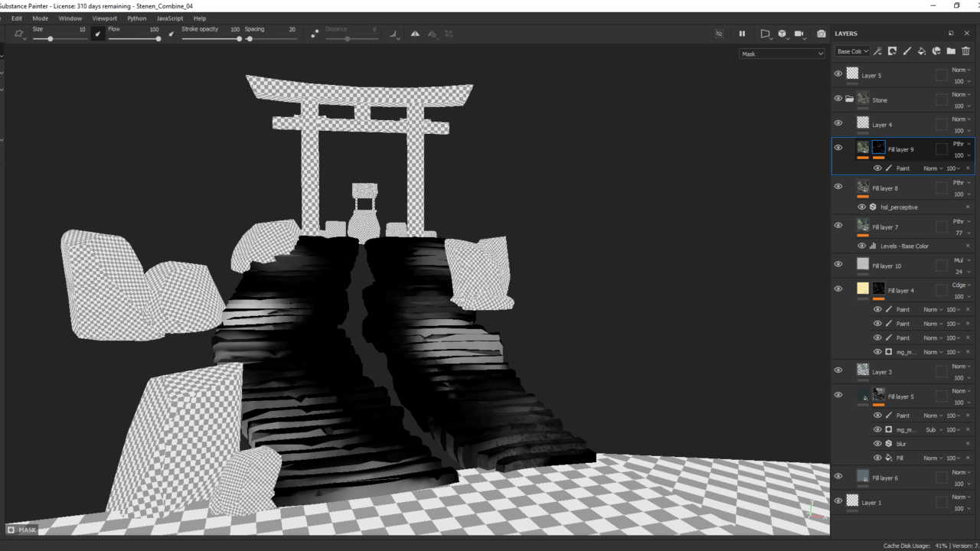Pause rendering with the pause icon
980x551 pixels.
point(742,34)
